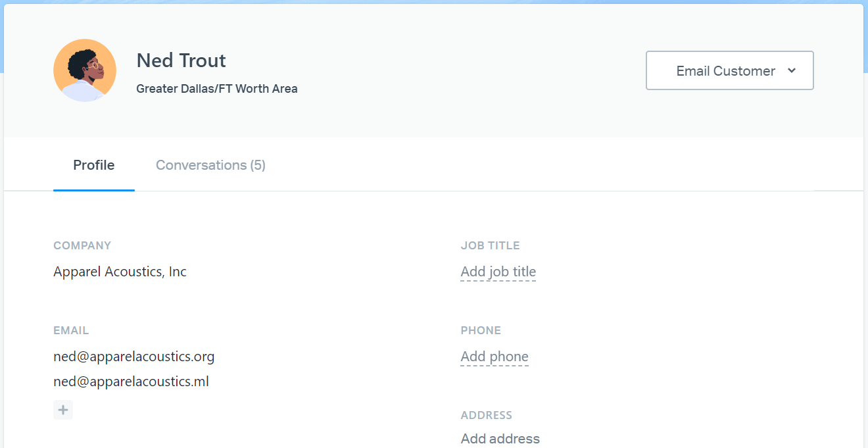The height and width of the screenshot is (448, 868).
Task: Click the Add job title link
Action: tap(498, 272)
